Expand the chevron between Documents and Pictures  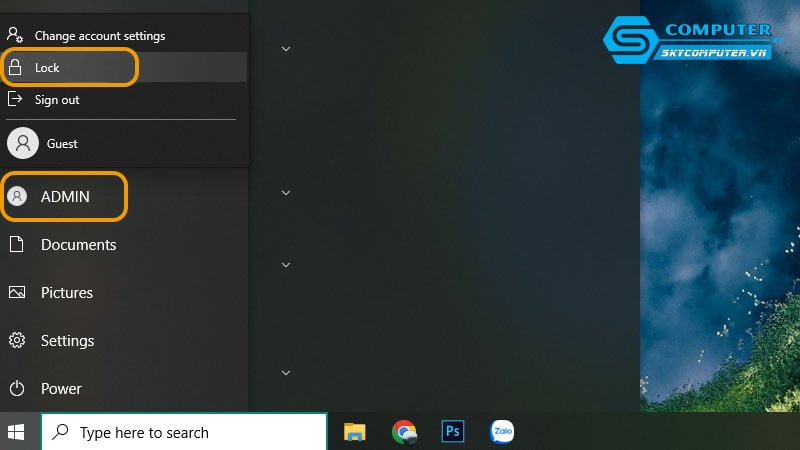coord(286,265)
